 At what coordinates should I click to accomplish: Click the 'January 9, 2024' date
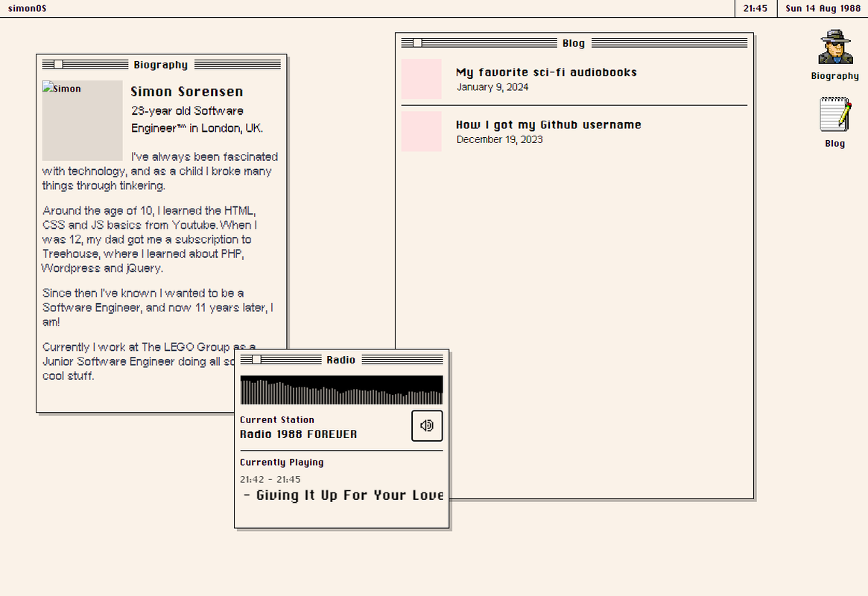click(492, 87)
